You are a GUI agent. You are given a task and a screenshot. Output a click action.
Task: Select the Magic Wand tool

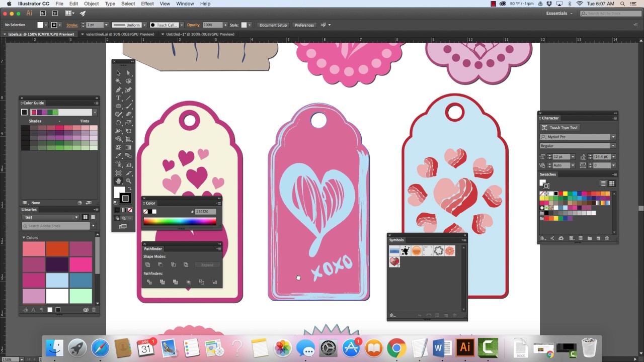point(118,81)
